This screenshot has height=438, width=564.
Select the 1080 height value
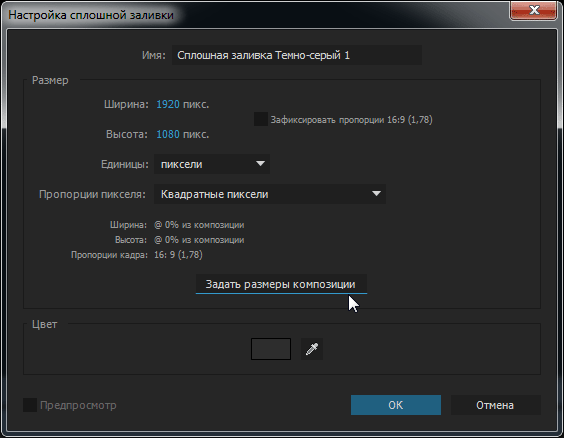[x=168, y=134]
